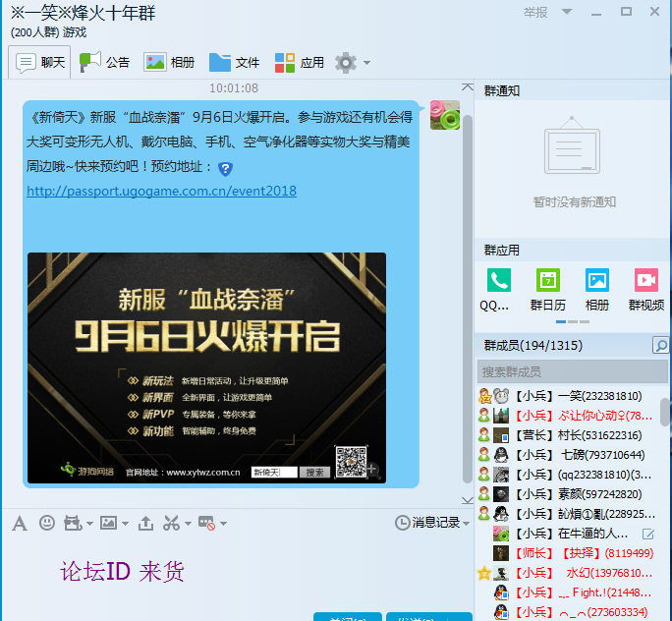
Task: Click the magnifier zoom icon on image
Action: point(372,470)
